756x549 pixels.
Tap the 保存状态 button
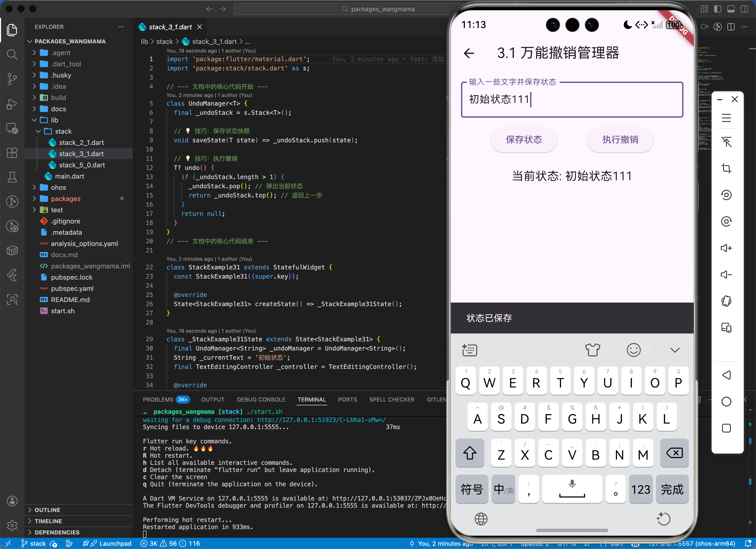[523, 140]
